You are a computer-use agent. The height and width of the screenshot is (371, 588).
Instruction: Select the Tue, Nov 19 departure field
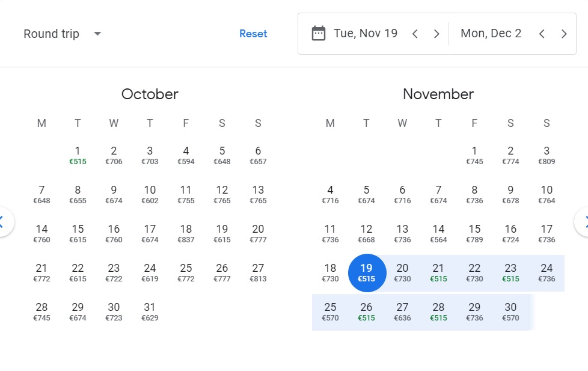coord(366,34)
